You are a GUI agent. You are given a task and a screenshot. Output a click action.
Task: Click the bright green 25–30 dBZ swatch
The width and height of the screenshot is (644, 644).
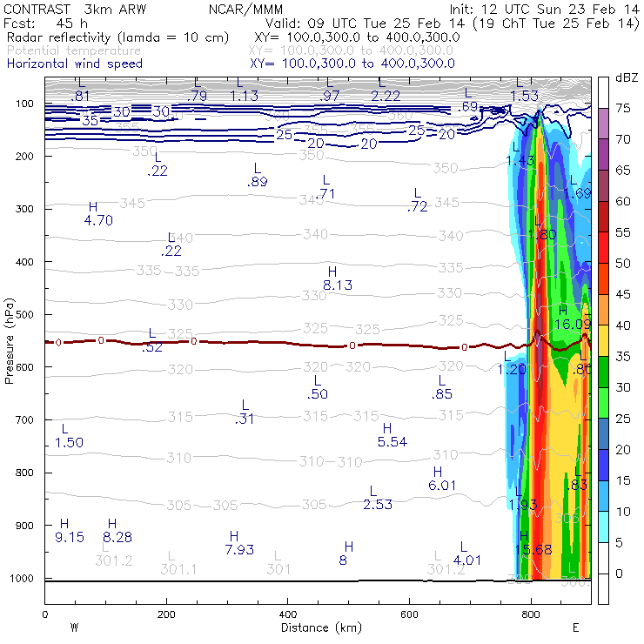coord(602,403)
